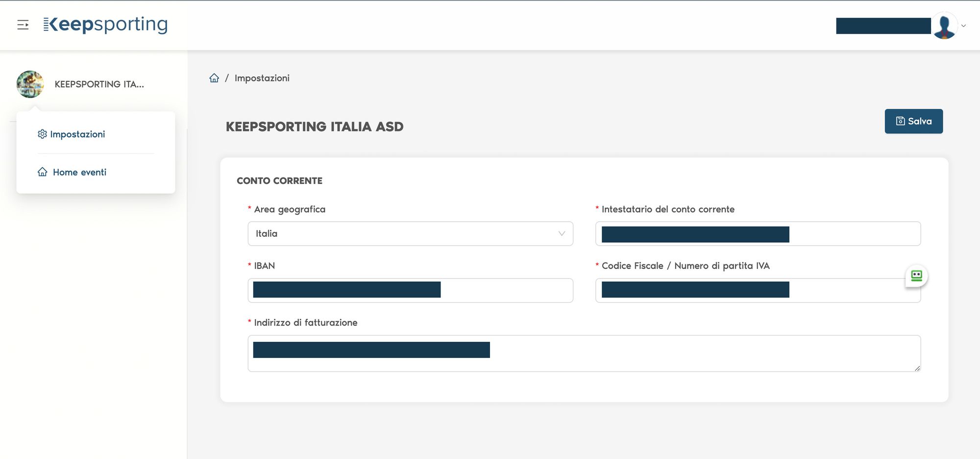Click the user profile avatar
980x459 pixels.
click(944, 25)
